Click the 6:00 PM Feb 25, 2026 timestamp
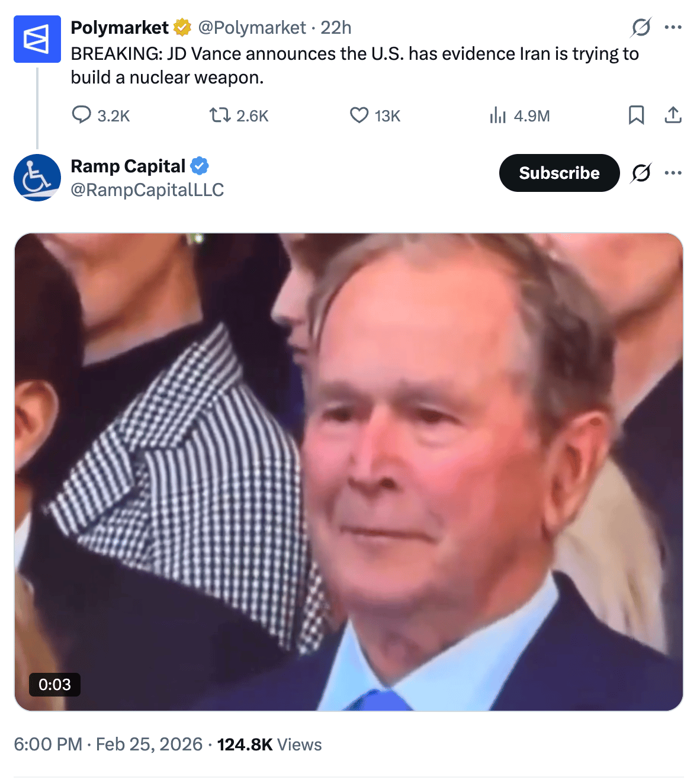The width and height of the screenshot is (700, 783). 108,744
